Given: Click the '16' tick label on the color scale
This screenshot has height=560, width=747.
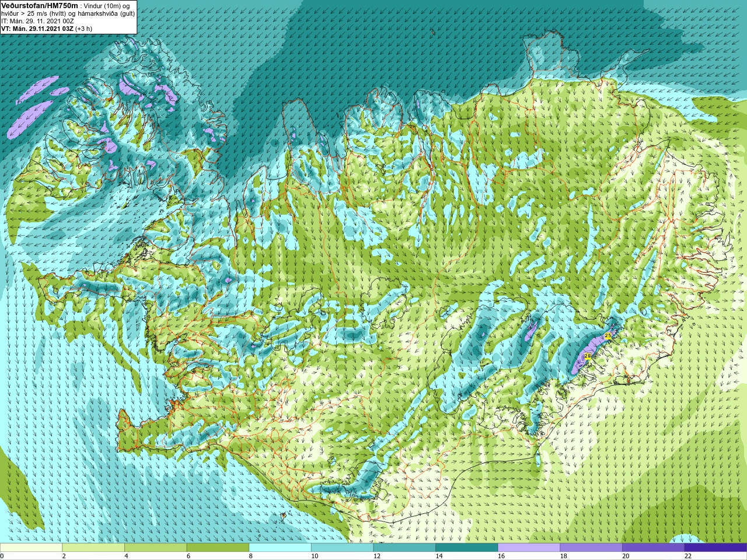Looking at the screenshot, I should [501, 556].
